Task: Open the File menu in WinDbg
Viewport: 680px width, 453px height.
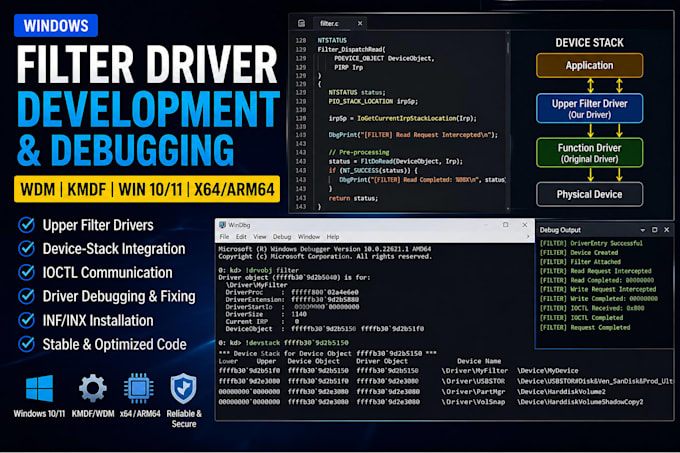Action: tap(224, 237)
